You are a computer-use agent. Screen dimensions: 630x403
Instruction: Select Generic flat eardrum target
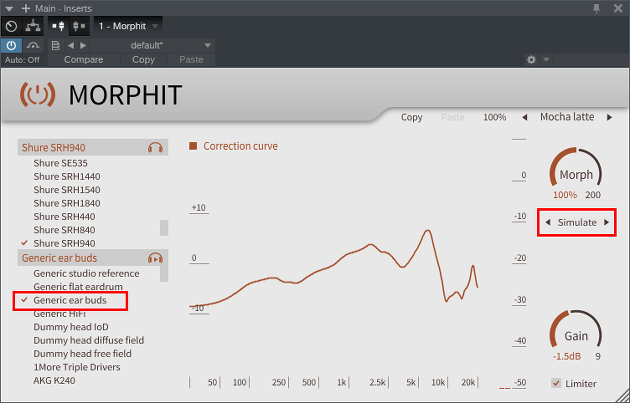tap(78, 287)
